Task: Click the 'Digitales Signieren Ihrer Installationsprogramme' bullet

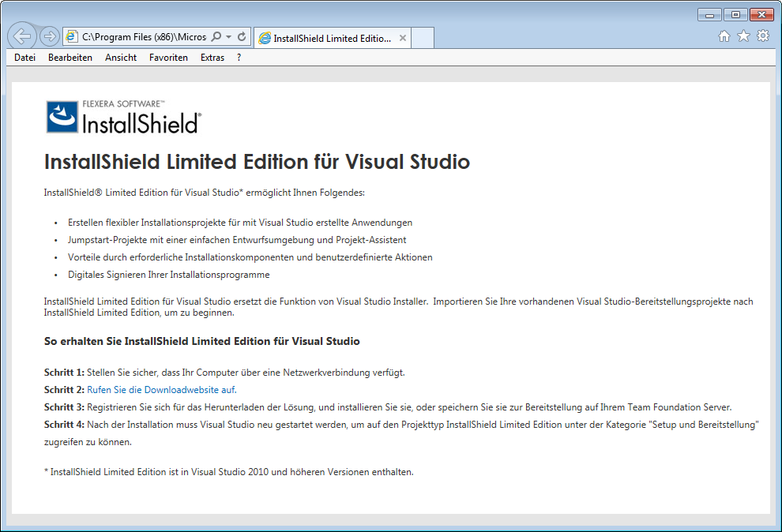Action: click(x=168, y=275)
